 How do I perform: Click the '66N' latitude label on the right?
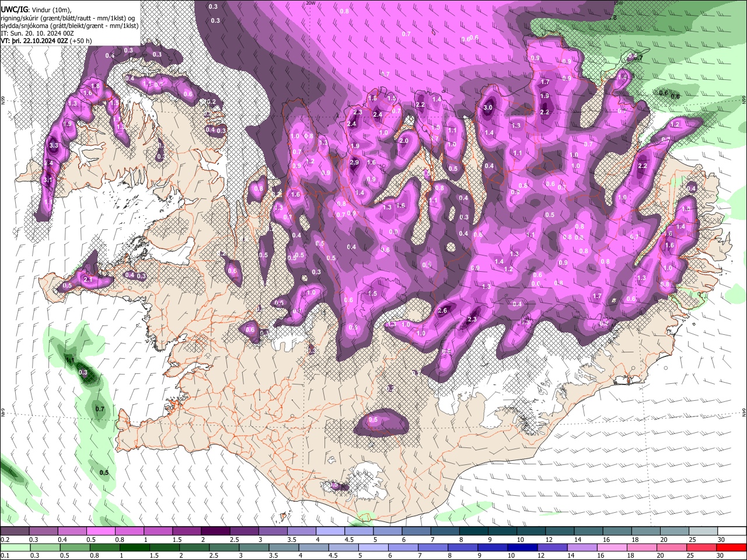click(x=744, y=100)
